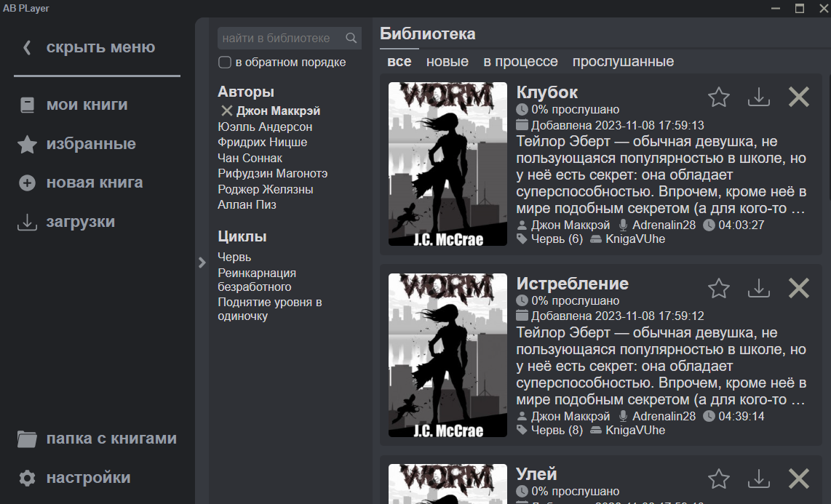Open the 'Клубок' book cover thumbnail

coord(448,164)
